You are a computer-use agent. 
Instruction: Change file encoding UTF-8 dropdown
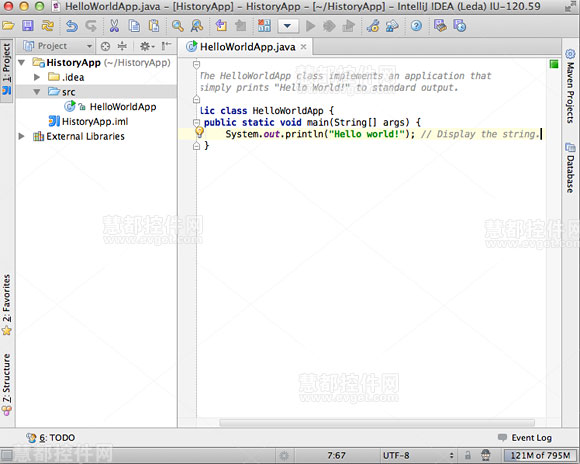(418, 455)
